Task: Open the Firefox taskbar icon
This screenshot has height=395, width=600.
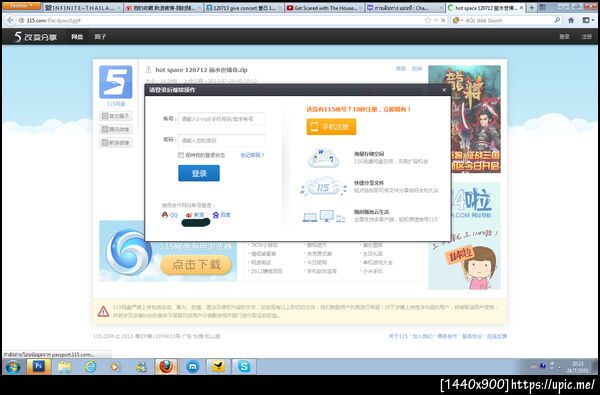Action: pos(166,367)
